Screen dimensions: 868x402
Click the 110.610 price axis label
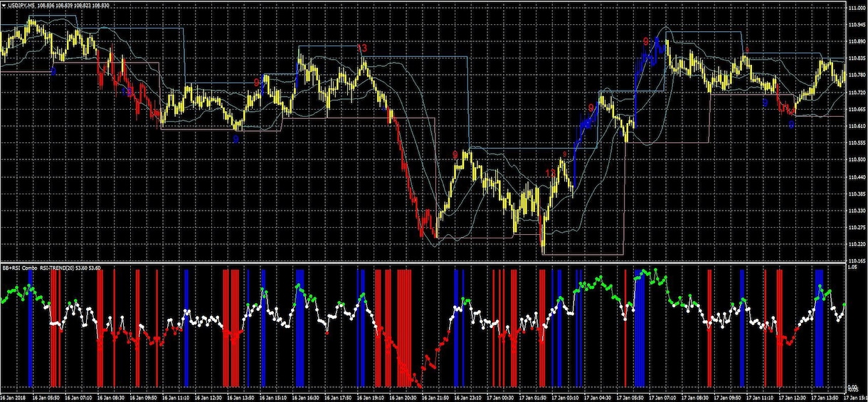pos(857,126)
